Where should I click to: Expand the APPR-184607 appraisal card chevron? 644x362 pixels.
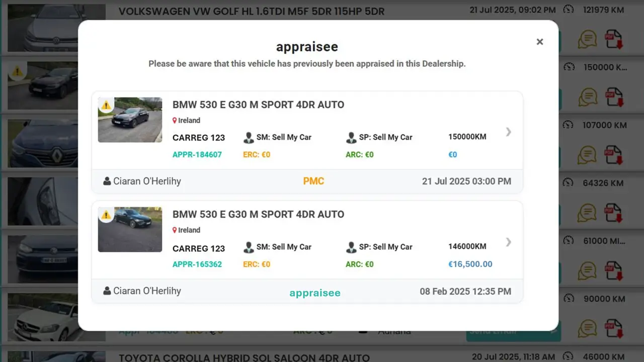point(508,132)
